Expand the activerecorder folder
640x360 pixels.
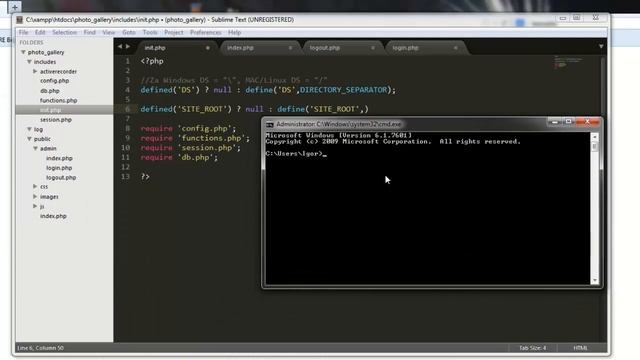point(35,71)
